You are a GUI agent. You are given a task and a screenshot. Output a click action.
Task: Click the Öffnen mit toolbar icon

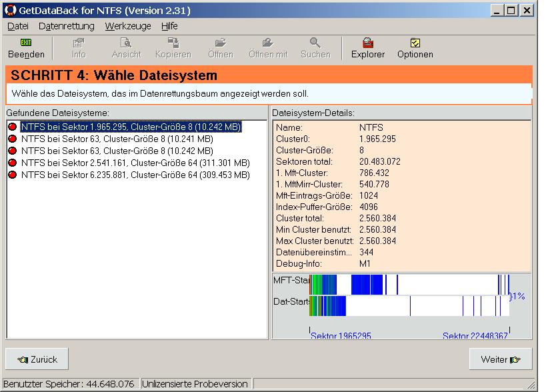[268, 43]
